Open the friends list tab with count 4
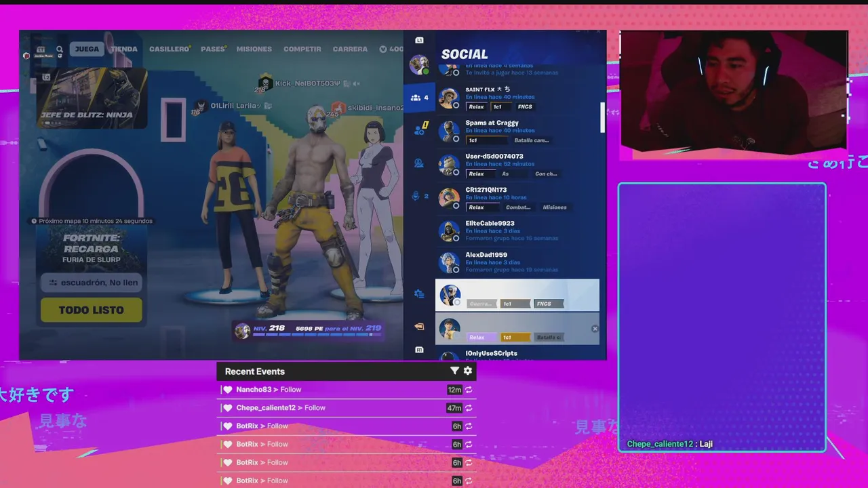 419,98
